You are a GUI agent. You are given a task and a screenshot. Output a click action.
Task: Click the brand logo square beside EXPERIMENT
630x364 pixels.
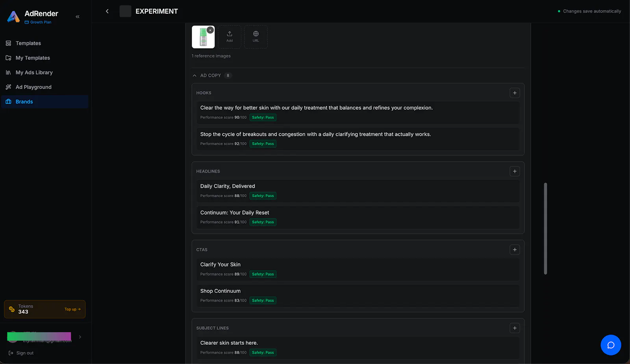click(x=125, y=11)
